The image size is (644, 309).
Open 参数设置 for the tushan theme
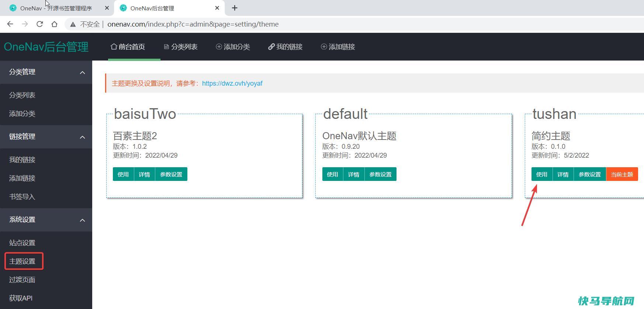click(x=590, y=174)
